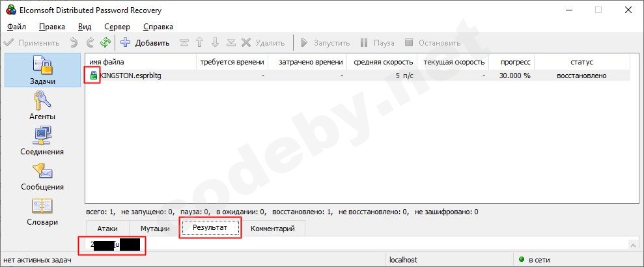Click the Удалить delete button
This screenshot has width=644, height=267.
coord(263,43)
